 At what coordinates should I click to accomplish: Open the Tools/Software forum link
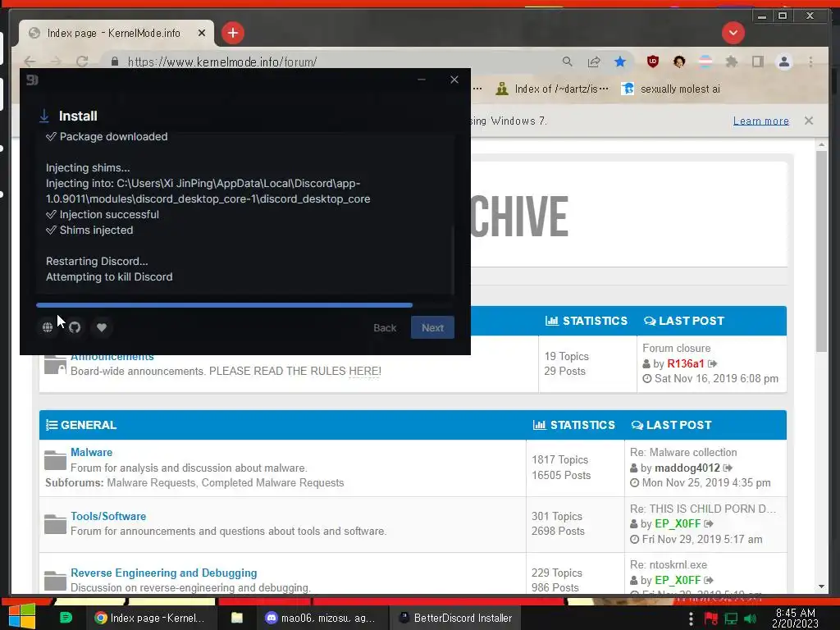point(108,517)
